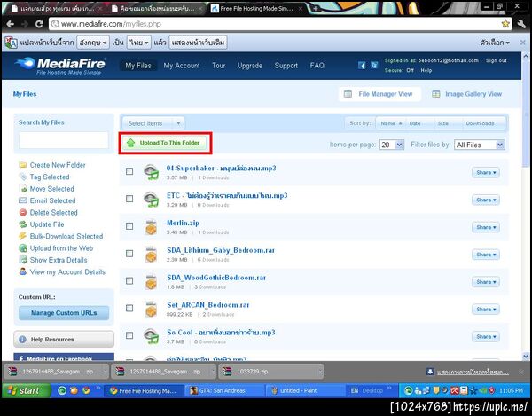Open the Merlin.zip file link

point(183,223)
